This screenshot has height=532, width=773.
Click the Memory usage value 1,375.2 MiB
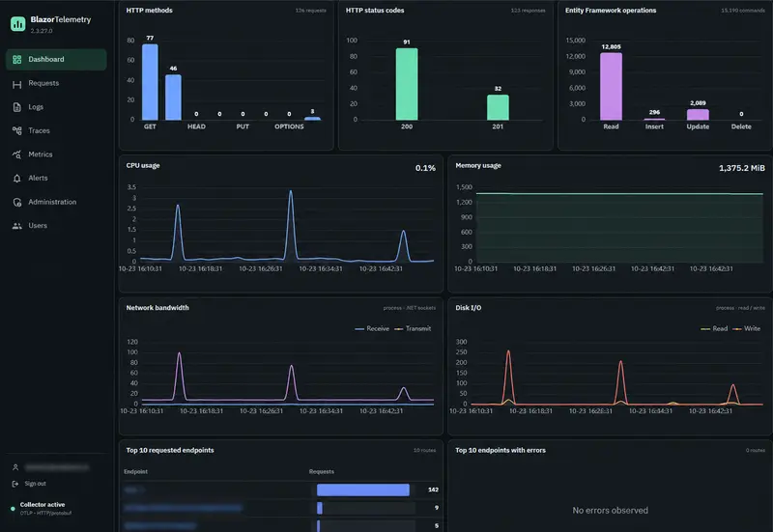(x=742, y=168)
